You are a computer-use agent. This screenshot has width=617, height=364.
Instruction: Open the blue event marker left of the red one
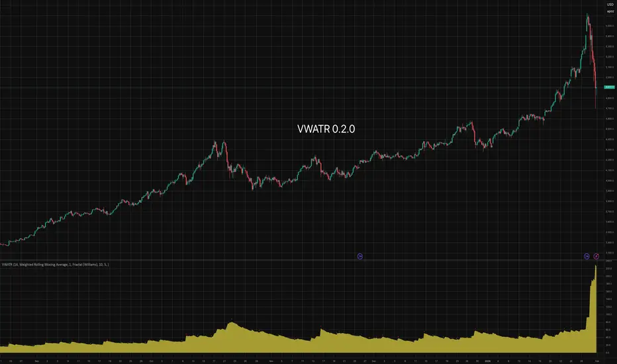(587, 256)
